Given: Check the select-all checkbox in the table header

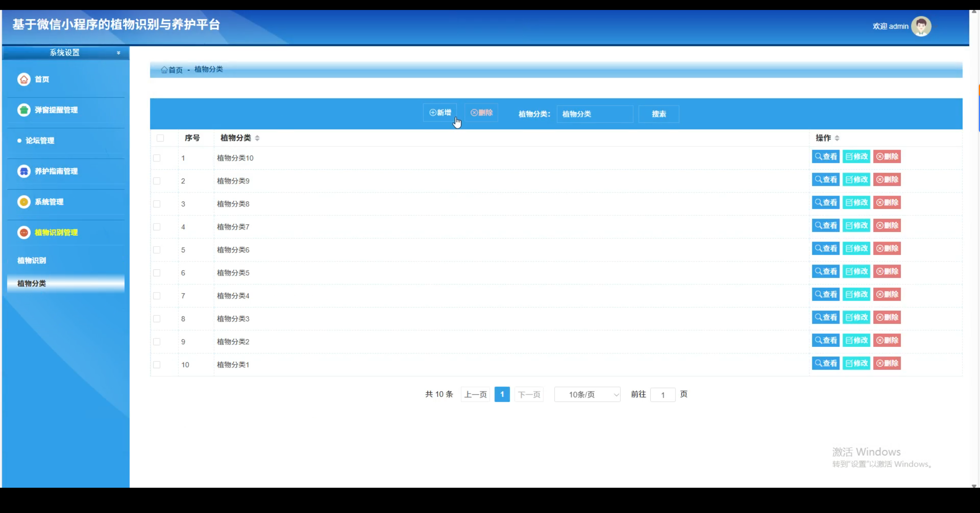Looking at the screenshot, I should [160, 138].
